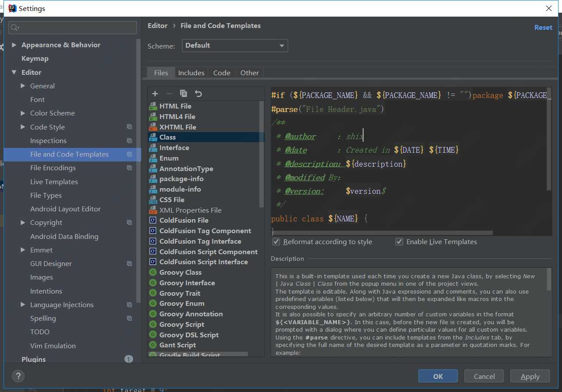Screen dimensions: 562x392
Task: Expand the Copyright subsection
Action: [23, 223]
